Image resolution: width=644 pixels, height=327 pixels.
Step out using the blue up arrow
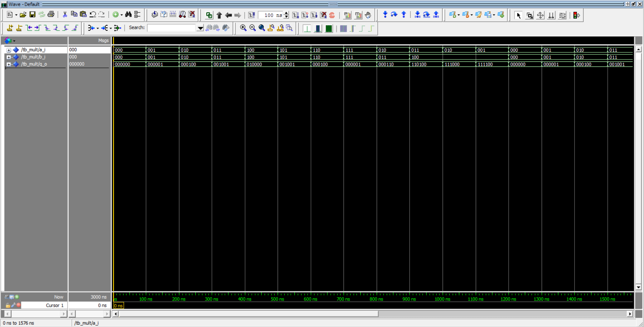pyautogui.click(x=404, y=15)
